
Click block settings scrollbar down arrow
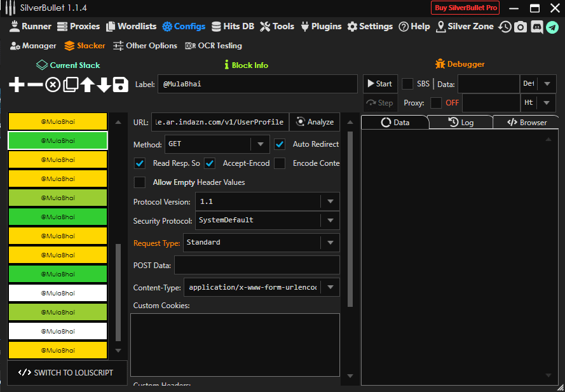click(350, 376)
